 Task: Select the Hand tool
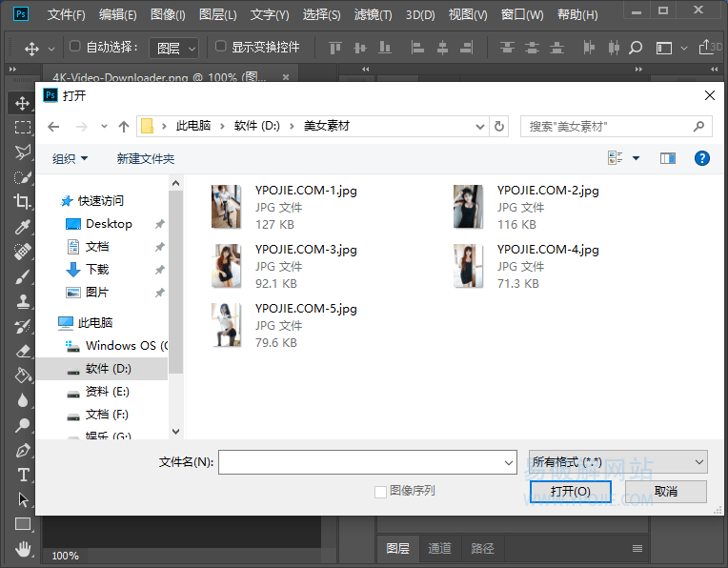(23, 548)
